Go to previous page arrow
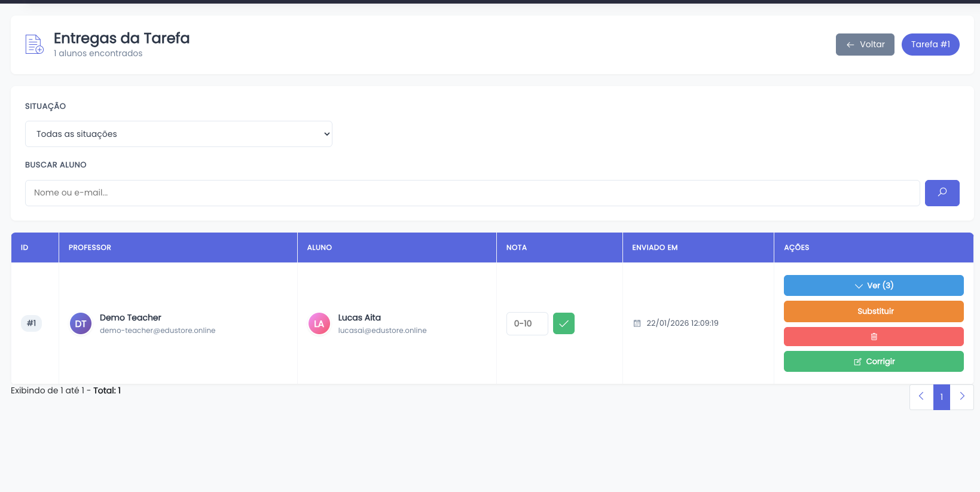This screenshot has width=980, height=492. (x=921, y=396)
